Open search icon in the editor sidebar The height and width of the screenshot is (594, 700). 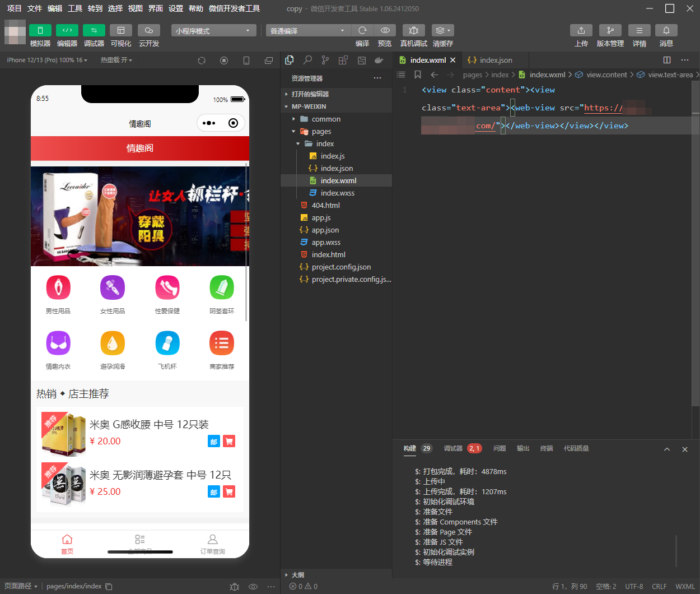pyautogui.click(x=307, y=60)
